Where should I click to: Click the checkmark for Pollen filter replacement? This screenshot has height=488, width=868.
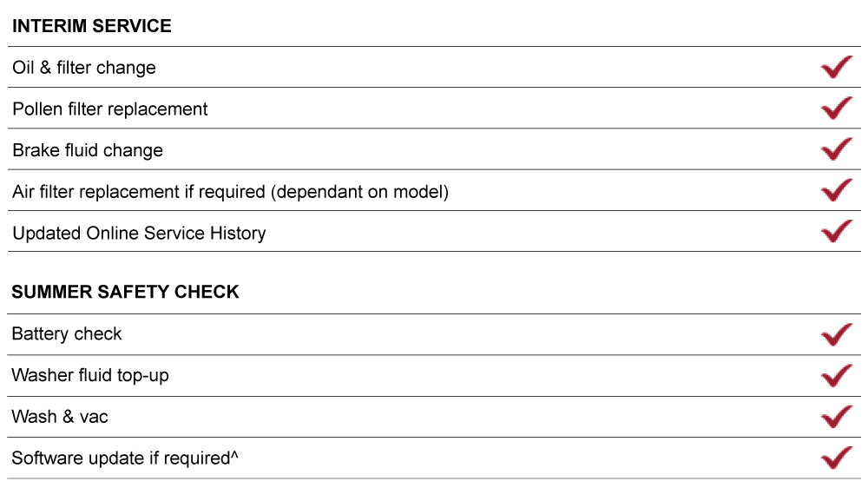coord(836,109)
